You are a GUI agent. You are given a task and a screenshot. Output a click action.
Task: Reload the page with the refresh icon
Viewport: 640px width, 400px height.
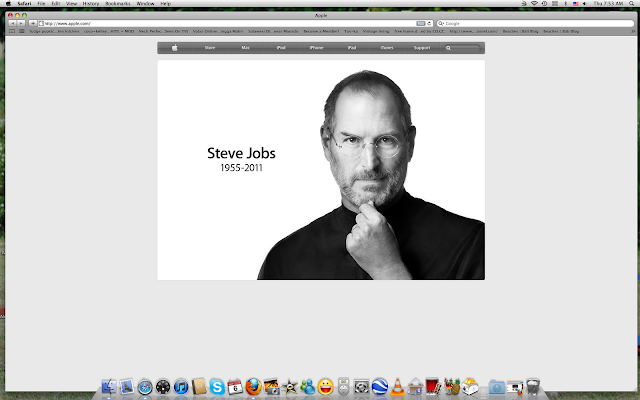429,24
